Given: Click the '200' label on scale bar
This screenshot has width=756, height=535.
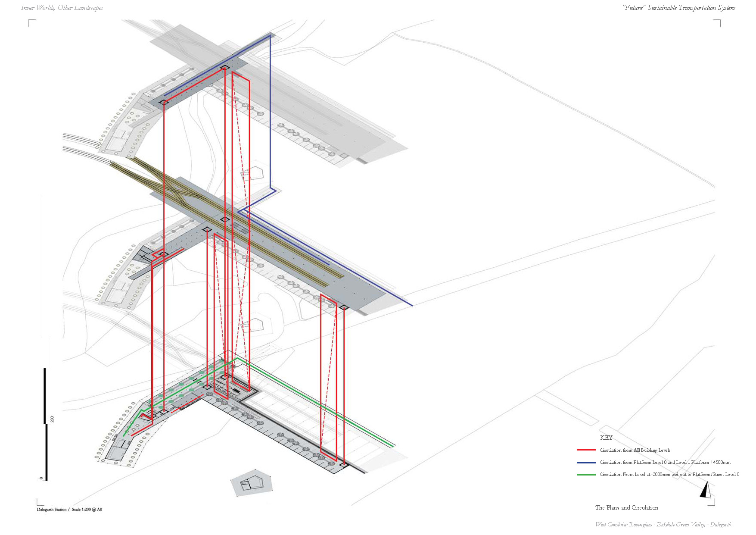Looking at the screenshot, I should 53,419.
